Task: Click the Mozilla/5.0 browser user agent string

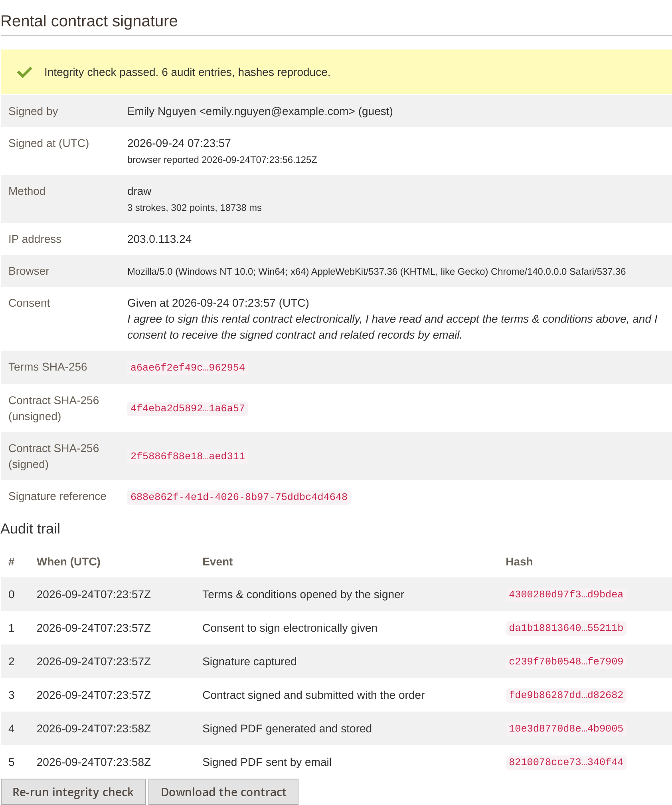Action: (x=376, y=272)
